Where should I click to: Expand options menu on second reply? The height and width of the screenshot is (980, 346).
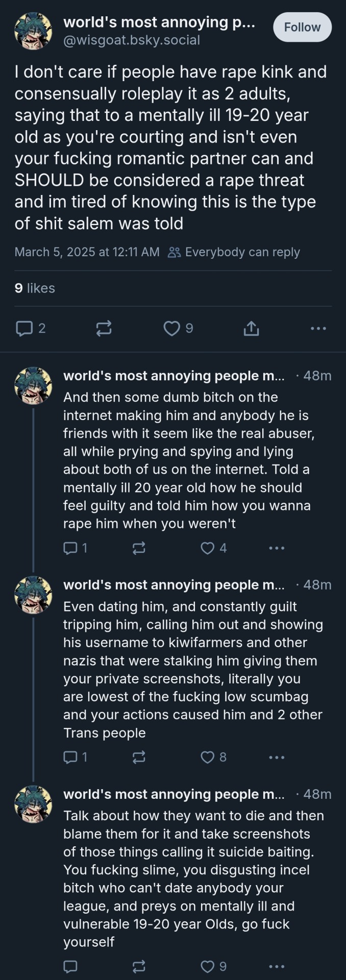coord(277,757)
